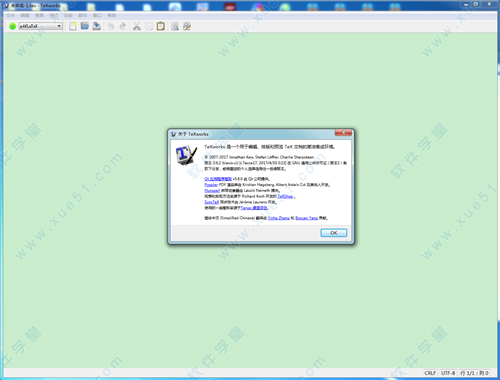Click the clipboard paste icon
The image size is (500, 380).
161,26
